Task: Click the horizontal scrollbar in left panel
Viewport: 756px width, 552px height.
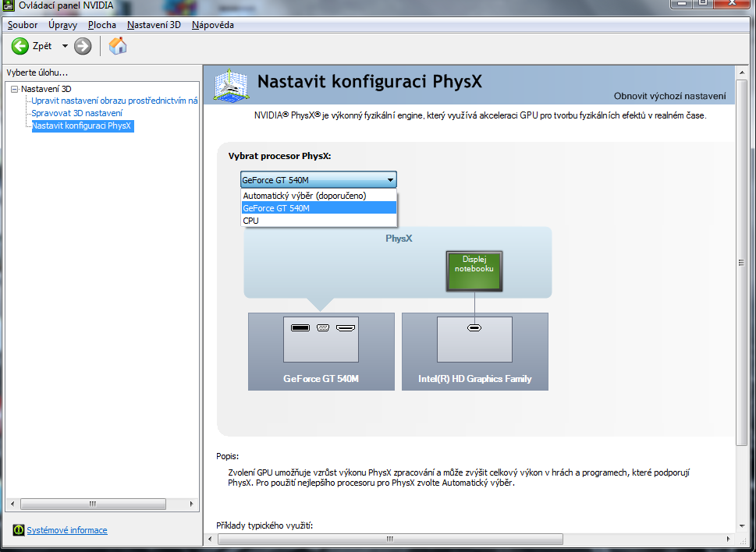Action: 92,504
